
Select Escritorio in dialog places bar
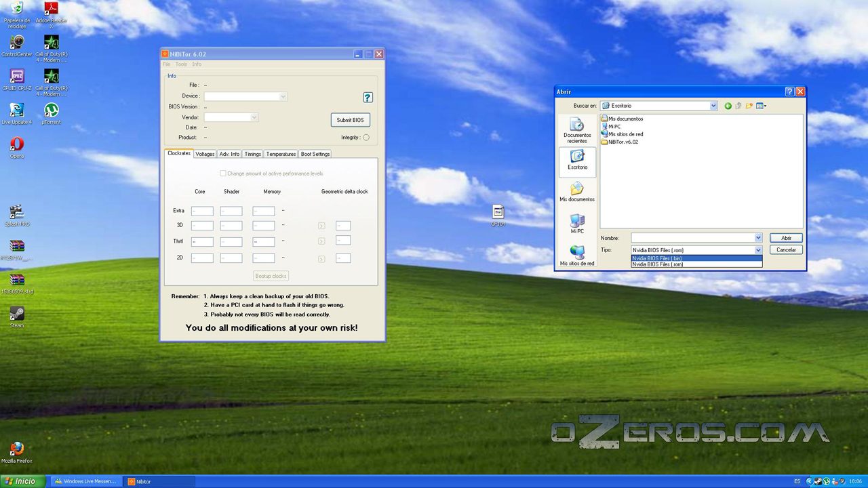[577, 161]
